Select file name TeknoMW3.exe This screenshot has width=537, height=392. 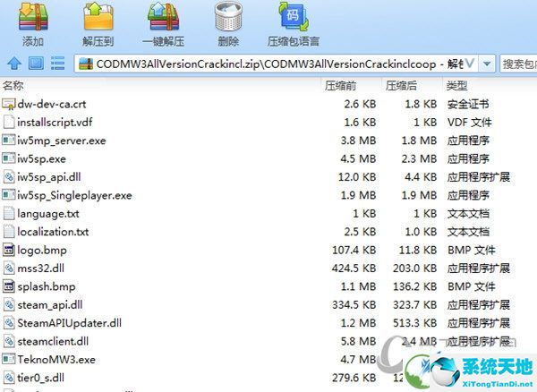[x=56, y=360]
